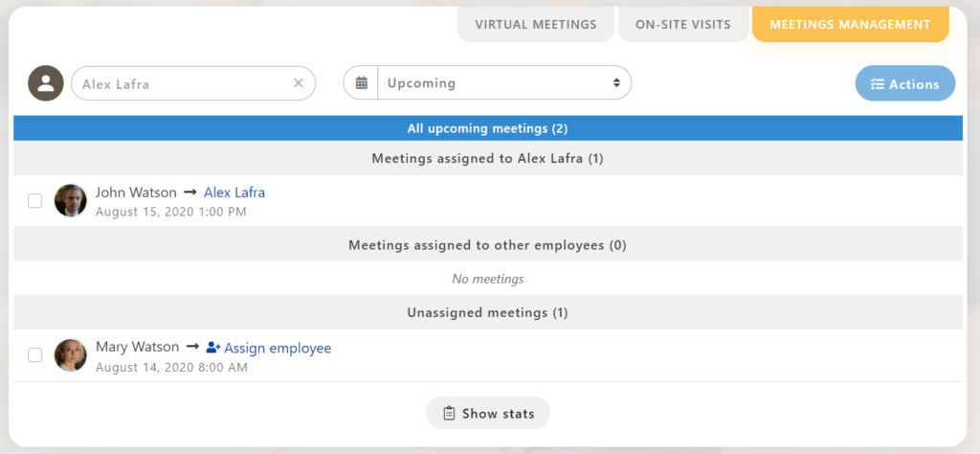The width and height of the screenshot is (980, 454).
Task: Click John Watson's profile photo
Action: pyautogui.click(x=71, y=200)
